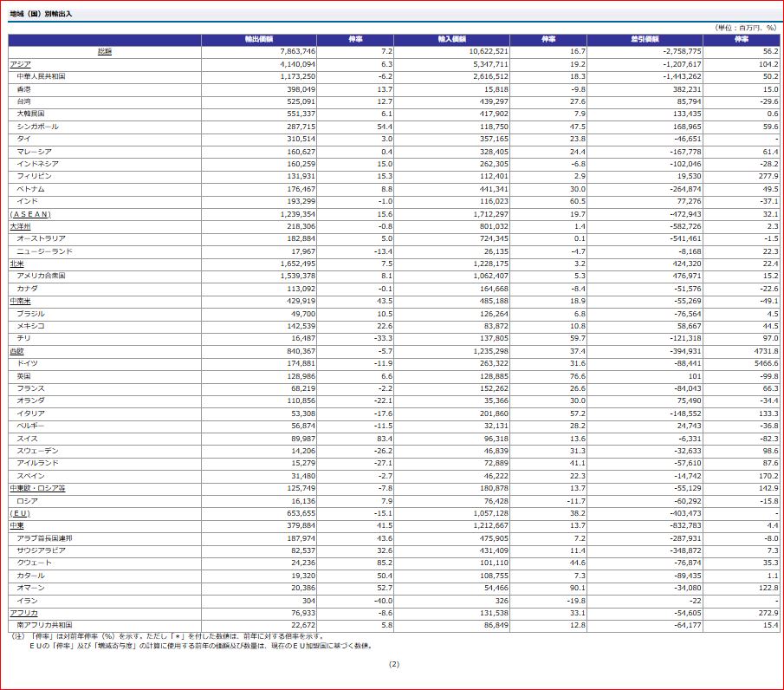Click the 総額 underlined row label
Image resolution: width=784 pixels, height=690 pixels.
[x=104, y=52]
